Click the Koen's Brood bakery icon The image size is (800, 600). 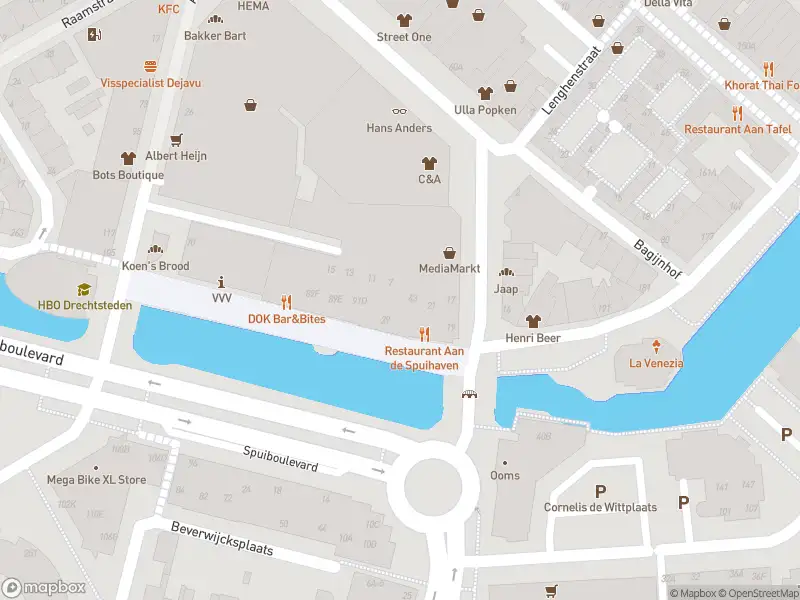click(156, 249)
